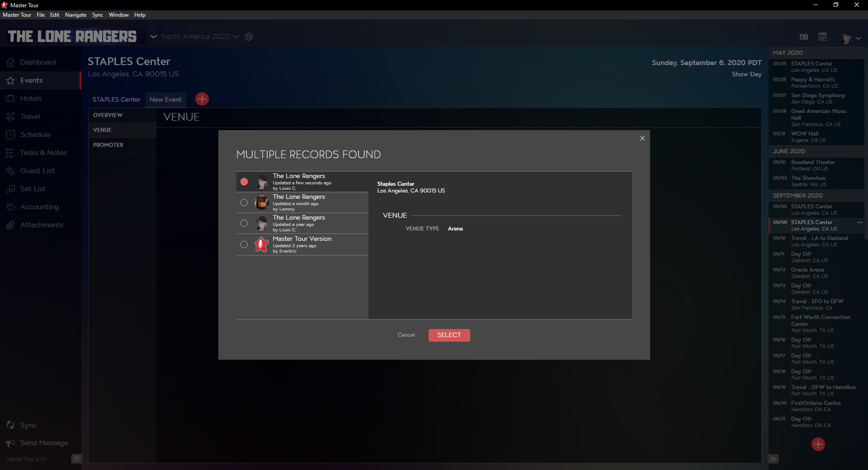
Task: Open 09/10 Travel - LA to Oakland
Action: [816, 241]
